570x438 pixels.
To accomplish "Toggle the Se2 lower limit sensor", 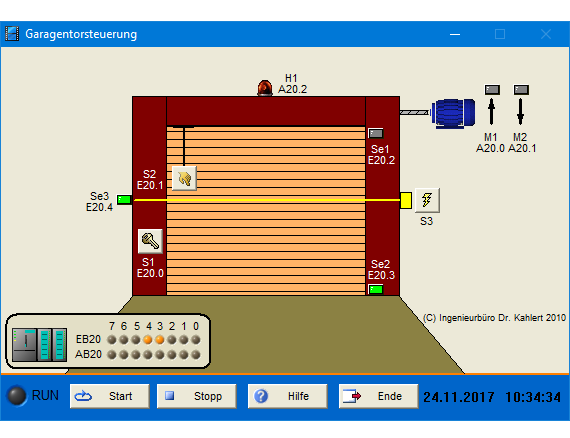I will 376,289.
